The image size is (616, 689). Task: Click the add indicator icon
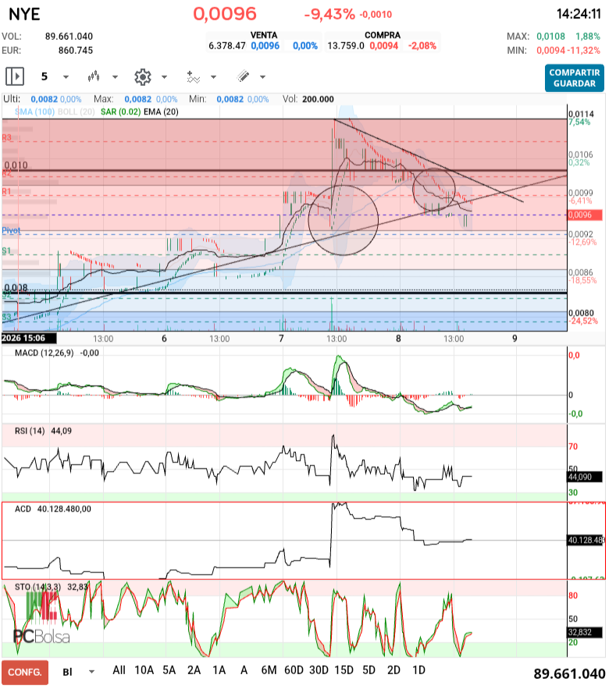pyautogui.click(x=193, y=76)
